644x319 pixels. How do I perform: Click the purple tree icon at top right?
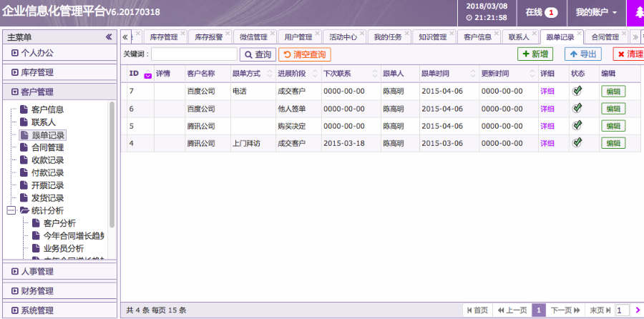click(638, 12)
